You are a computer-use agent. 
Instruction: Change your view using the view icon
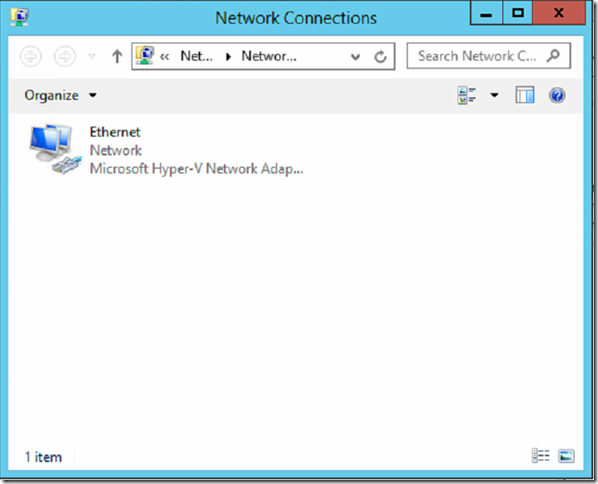point(467,95)
